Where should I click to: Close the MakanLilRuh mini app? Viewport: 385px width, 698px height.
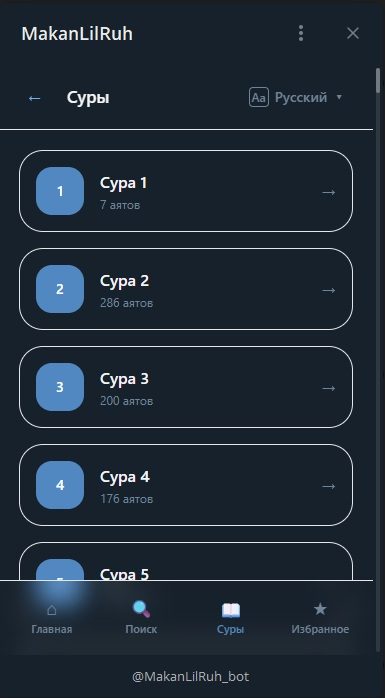[x=353, y=33]
